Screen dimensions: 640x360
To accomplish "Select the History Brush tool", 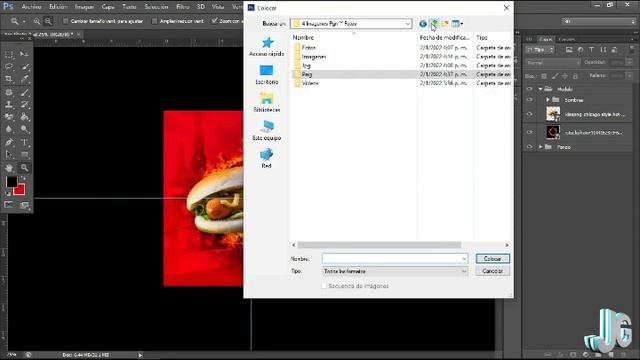I will [x=24, y=105].
